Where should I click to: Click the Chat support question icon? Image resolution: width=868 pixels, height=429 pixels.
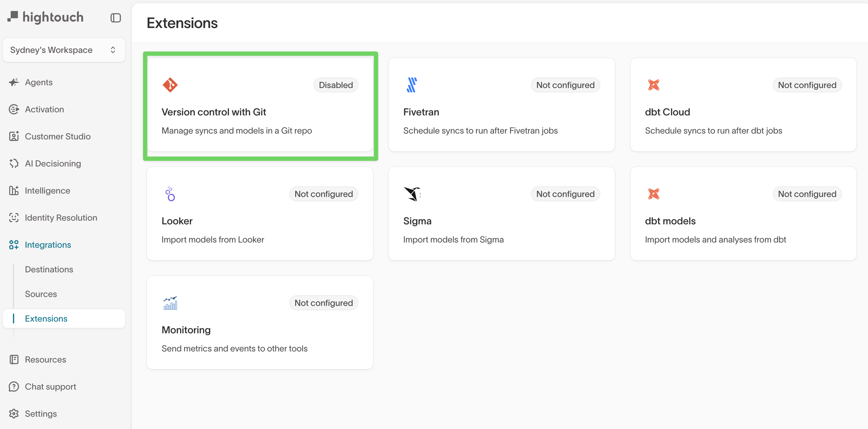(14, 387)
